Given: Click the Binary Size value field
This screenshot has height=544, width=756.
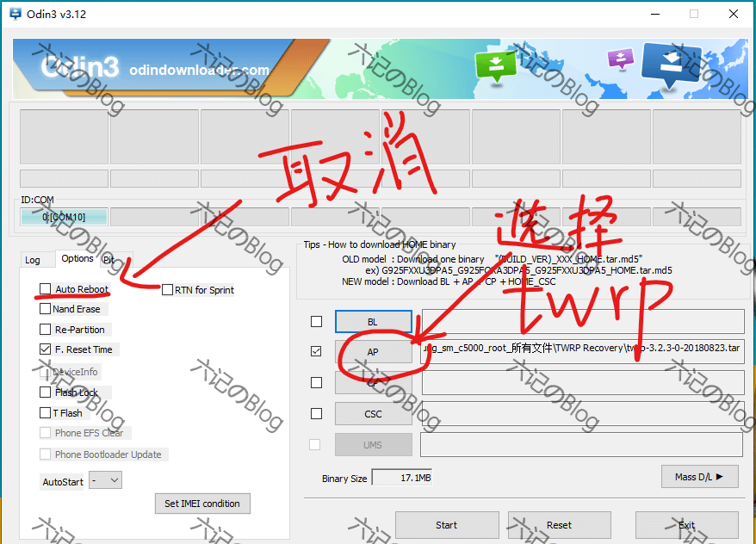Looking at the screenshot, I should tap(402, 478).
